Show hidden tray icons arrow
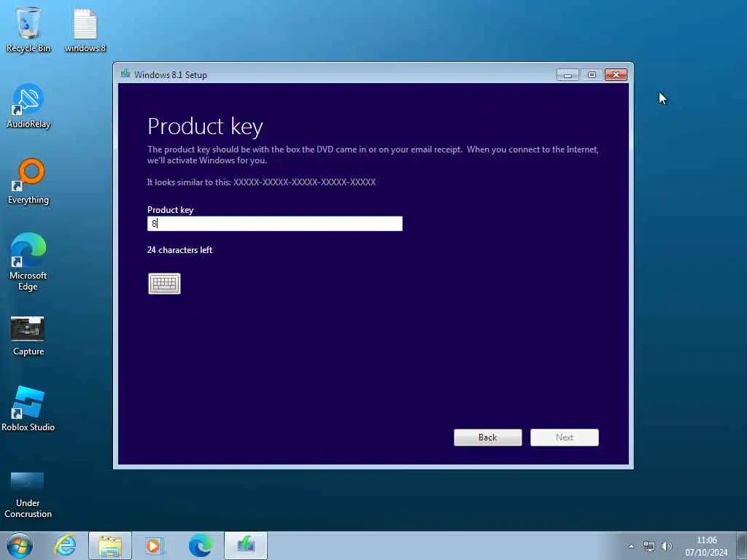This screenshot has height=560, width=747. 631,546
